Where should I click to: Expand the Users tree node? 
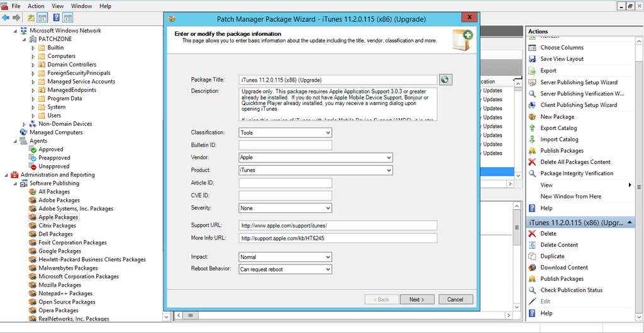33,116
